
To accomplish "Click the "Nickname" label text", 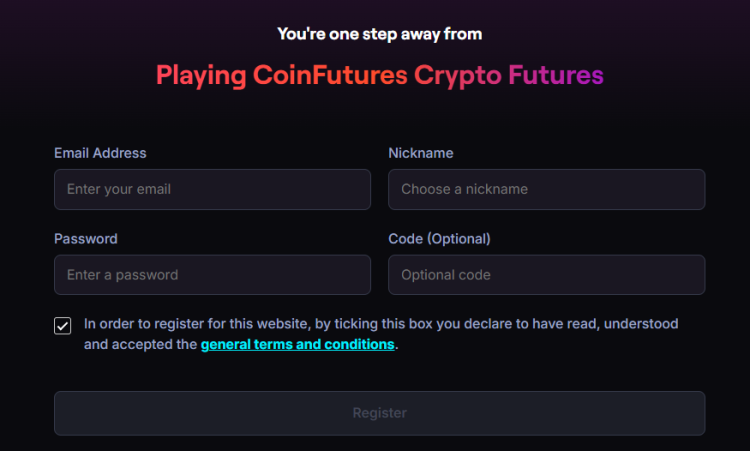I will pyautogui.click(x=421, y=153).
